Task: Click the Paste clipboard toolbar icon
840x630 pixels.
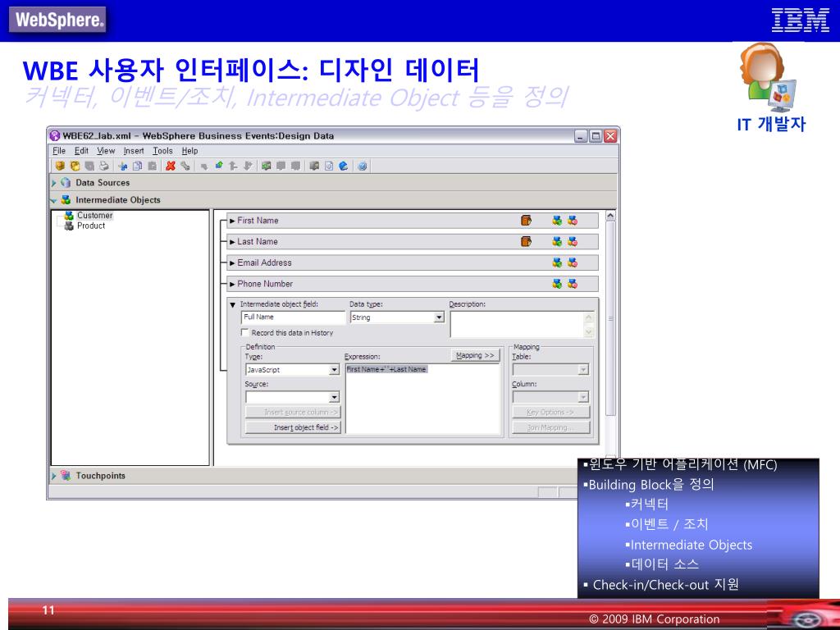Action: pyautogui.click(x=152, y=166)
